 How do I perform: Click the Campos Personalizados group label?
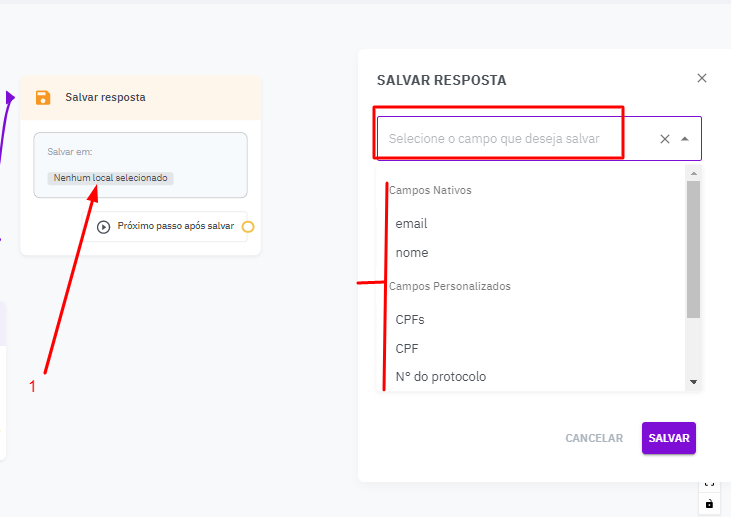click(450, 286)
